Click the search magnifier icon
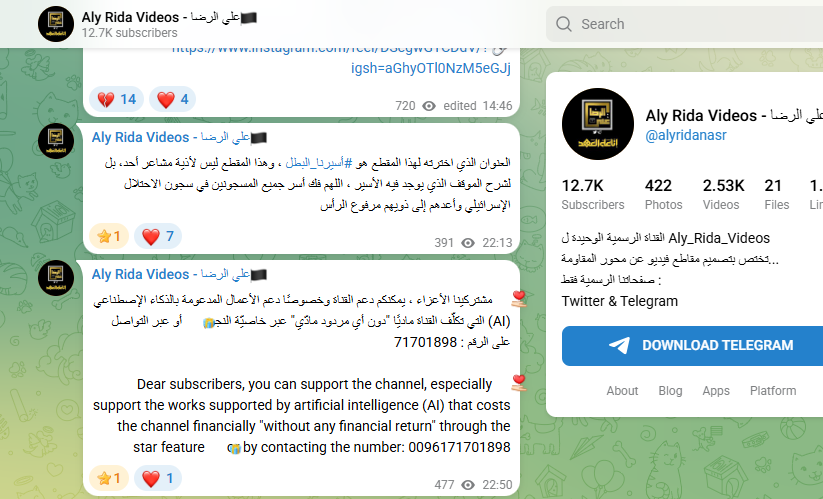823x499 pixels. coord(564,24)
